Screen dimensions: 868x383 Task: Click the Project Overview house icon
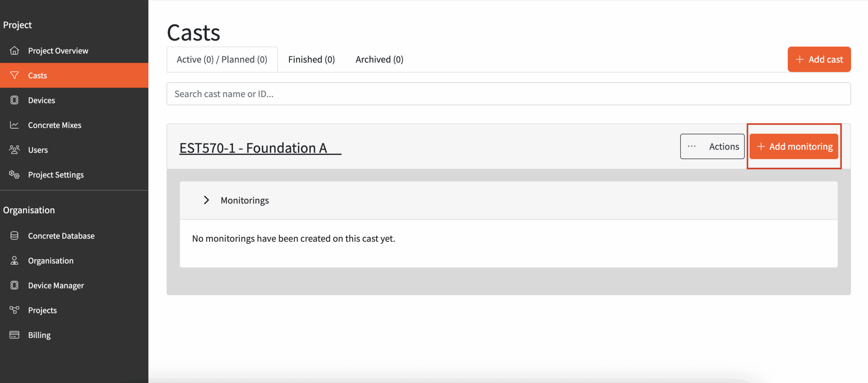coord(14,50)
